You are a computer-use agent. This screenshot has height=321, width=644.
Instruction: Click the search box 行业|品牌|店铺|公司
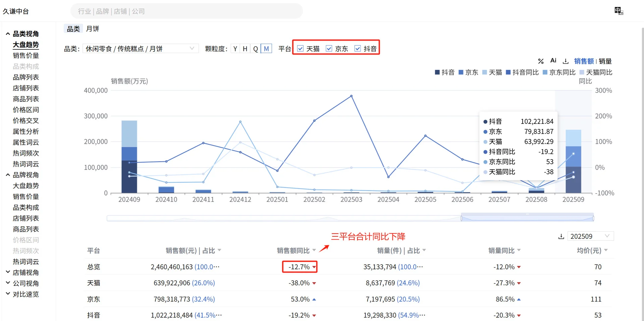click(x=186, y=11)
